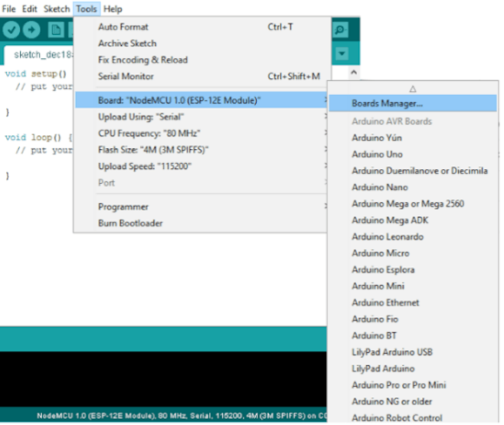The width and height of the screenshot is (504, 425).
Task: Close the Tools menu
Action: click(x=87, y=8)
